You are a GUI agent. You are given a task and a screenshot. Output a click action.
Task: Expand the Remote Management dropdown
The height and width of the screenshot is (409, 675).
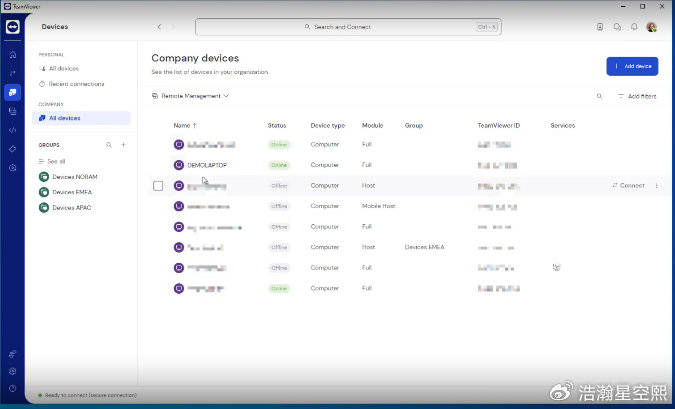pos(190,96)
